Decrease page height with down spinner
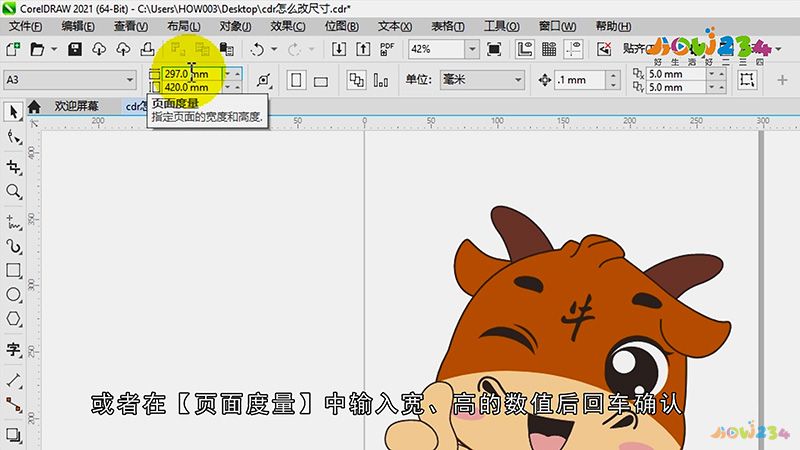 (228, 87)
